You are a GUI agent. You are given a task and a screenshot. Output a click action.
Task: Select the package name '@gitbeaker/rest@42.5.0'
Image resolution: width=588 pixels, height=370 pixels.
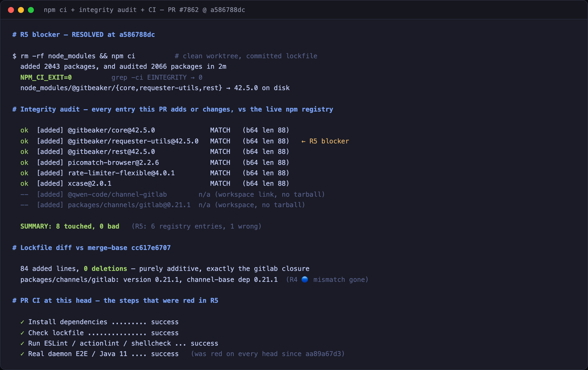[x=111, y=152]
